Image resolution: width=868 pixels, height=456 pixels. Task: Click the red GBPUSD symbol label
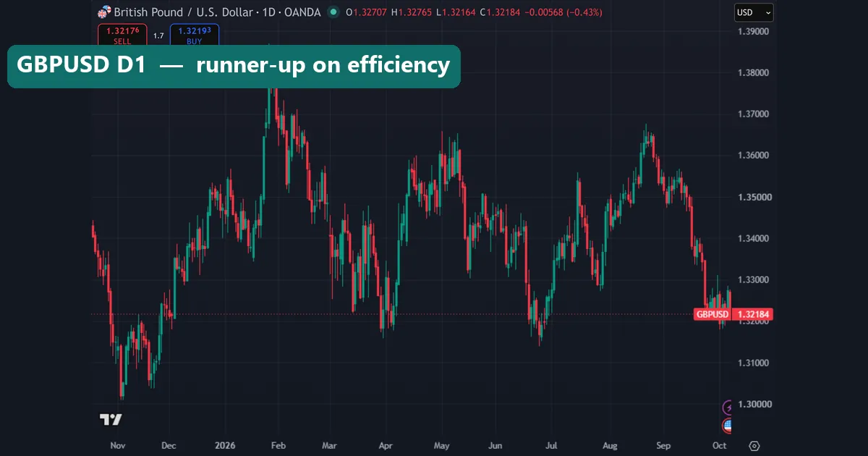coord(712,314)
